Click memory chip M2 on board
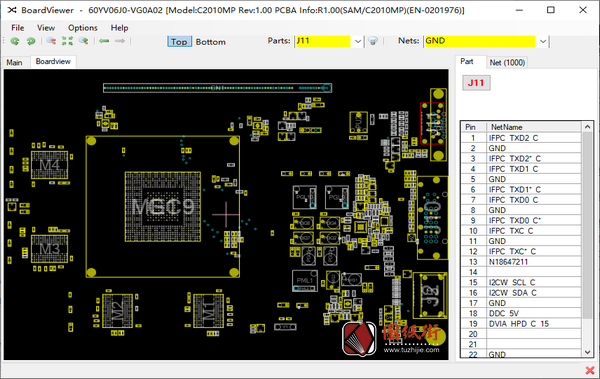 point(117,310)
